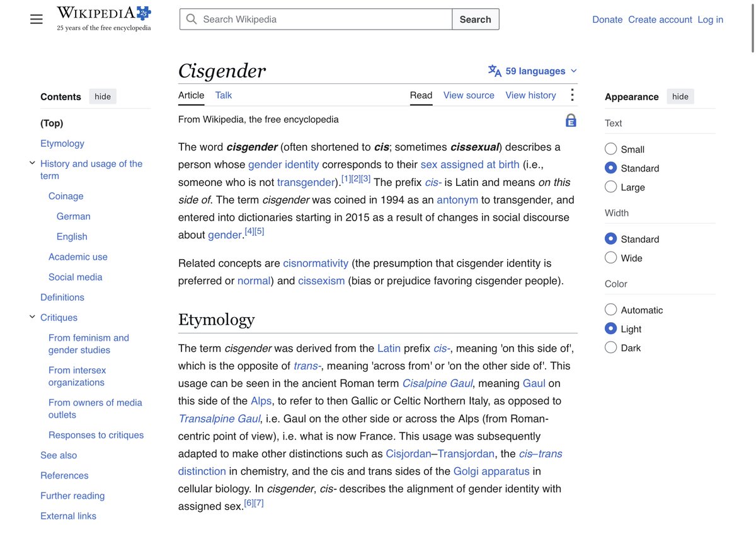Open the antonym link

pyautogui.click(x=457, y=200)
